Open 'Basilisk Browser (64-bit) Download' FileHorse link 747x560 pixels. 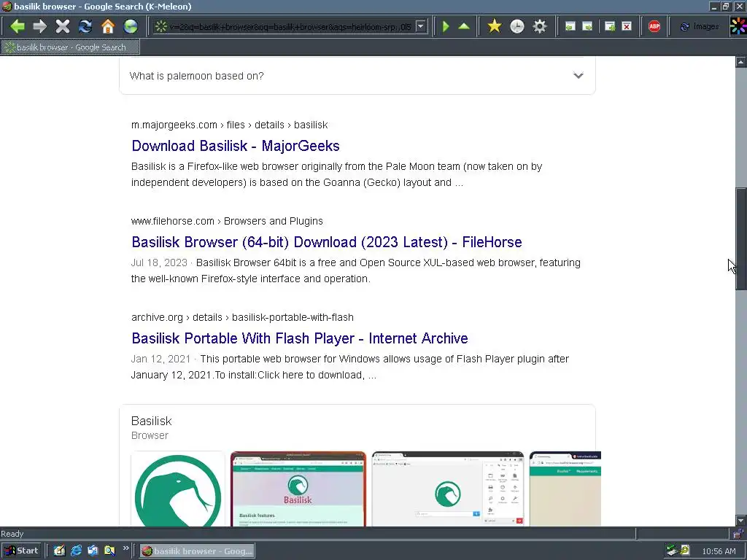[x=326, y=242]
